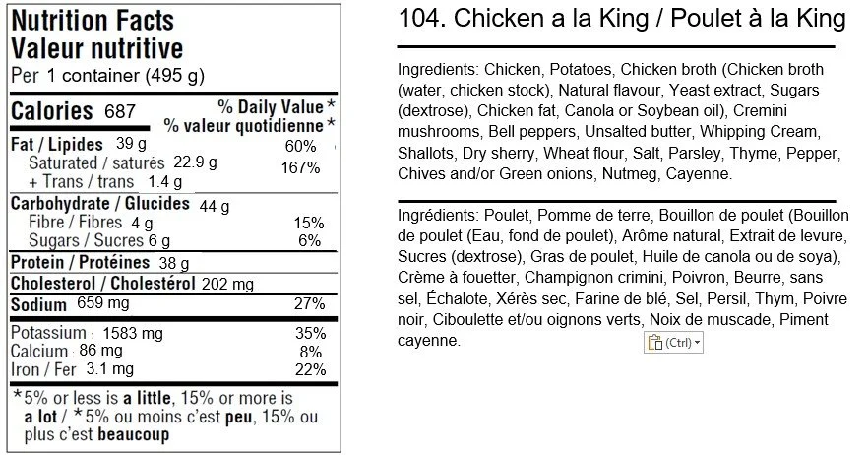
Task: Click the Protein / Protéines 38 g row
Action: [174, 262]
